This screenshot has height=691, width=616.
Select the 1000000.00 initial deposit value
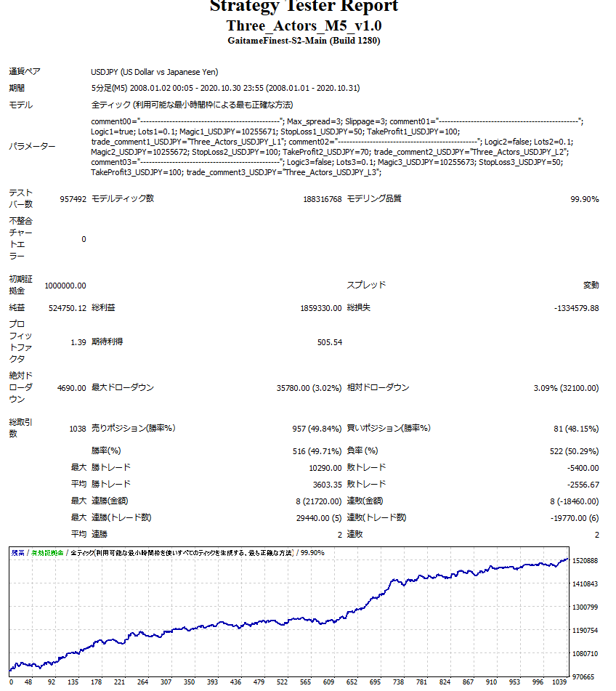(x=65, y=286)
